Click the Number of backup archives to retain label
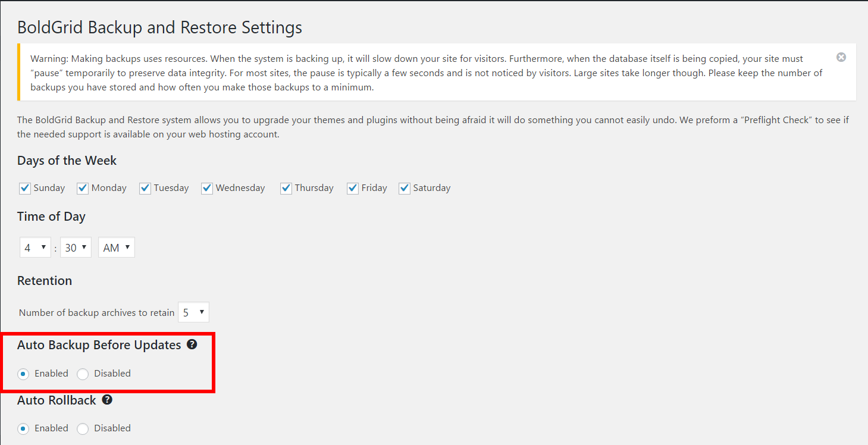 pos(96,312)
